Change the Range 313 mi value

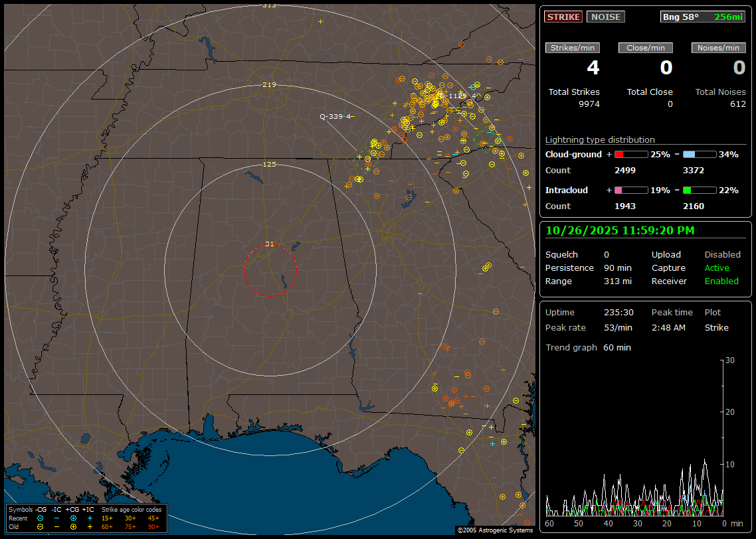click(617, 281)
